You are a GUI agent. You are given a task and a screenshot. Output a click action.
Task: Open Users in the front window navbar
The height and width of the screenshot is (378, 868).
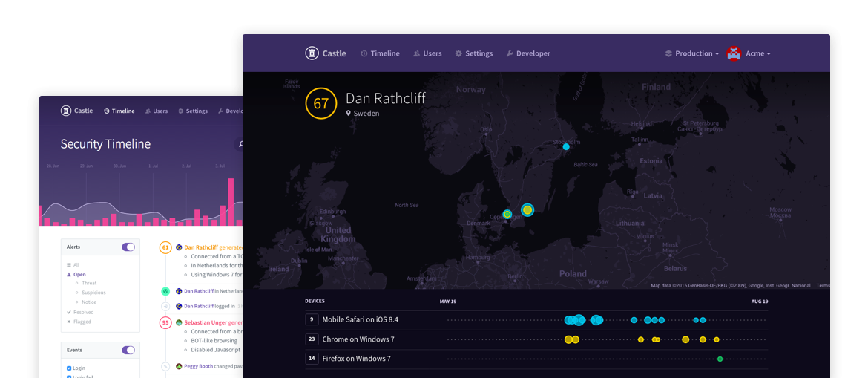427,53
